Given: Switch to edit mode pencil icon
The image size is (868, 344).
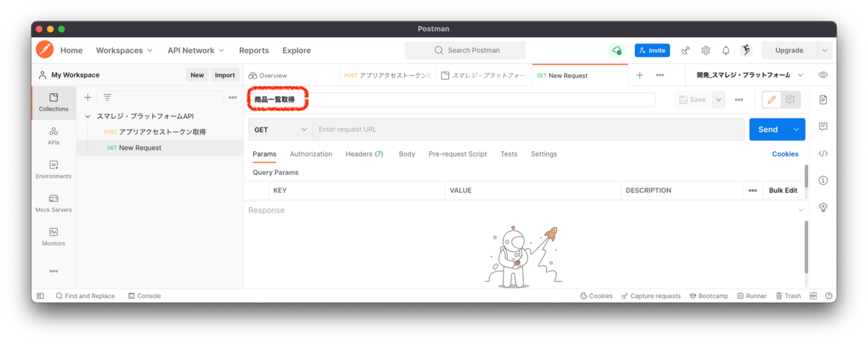Looking at the screenshot, I should coord(771,100).
